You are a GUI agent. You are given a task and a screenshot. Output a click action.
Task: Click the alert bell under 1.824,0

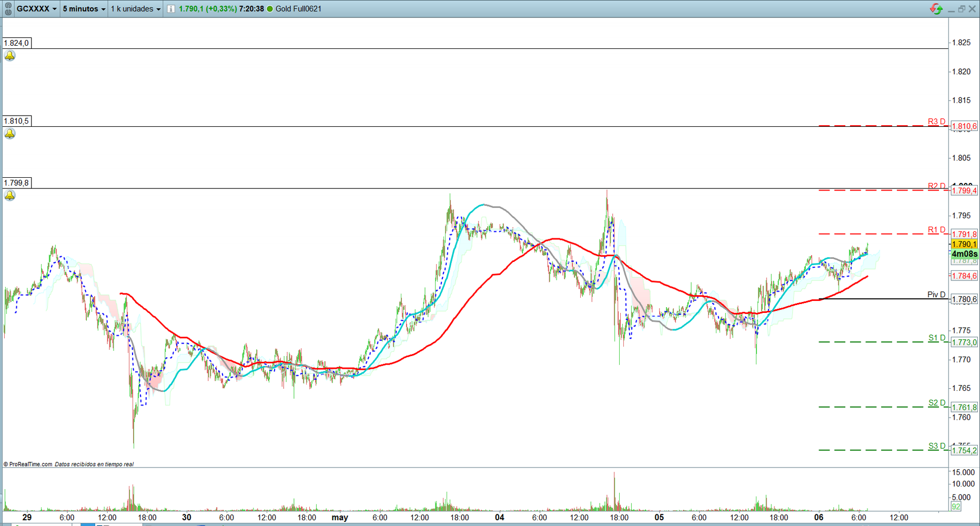point(10,56)
